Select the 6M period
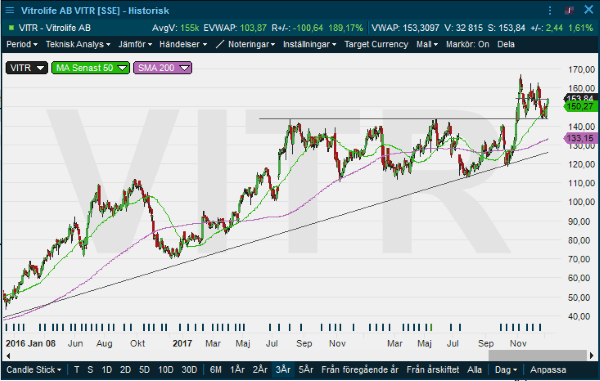600x381 pixels. click(216, 370)
